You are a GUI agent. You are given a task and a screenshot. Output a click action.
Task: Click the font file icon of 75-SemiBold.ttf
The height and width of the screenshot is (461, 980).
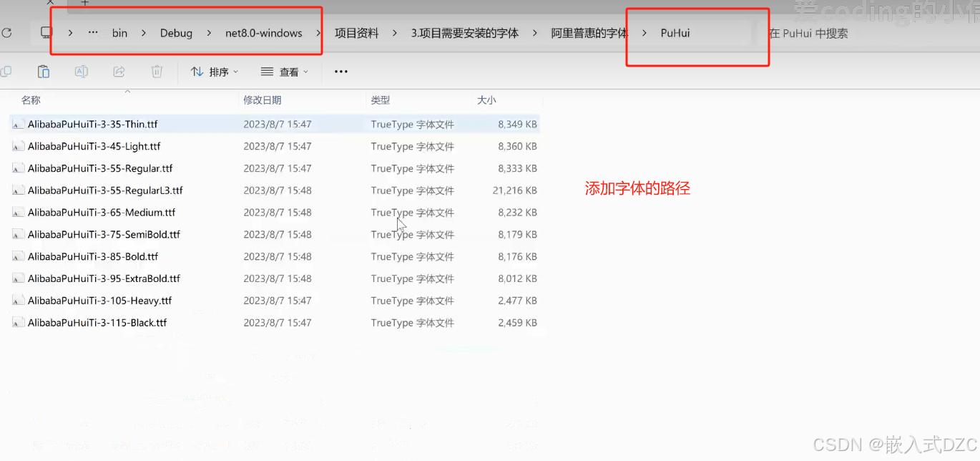click(x=19, y=234)
